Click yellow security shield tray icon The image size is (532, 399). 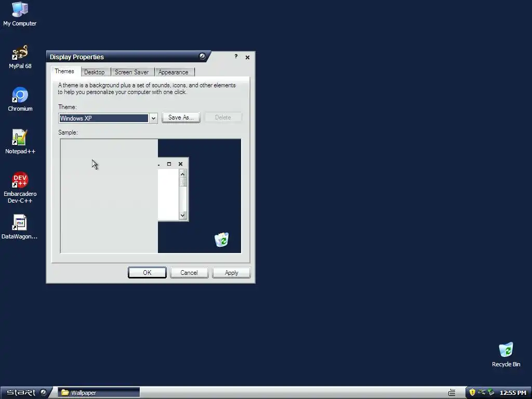click(472, 393)
